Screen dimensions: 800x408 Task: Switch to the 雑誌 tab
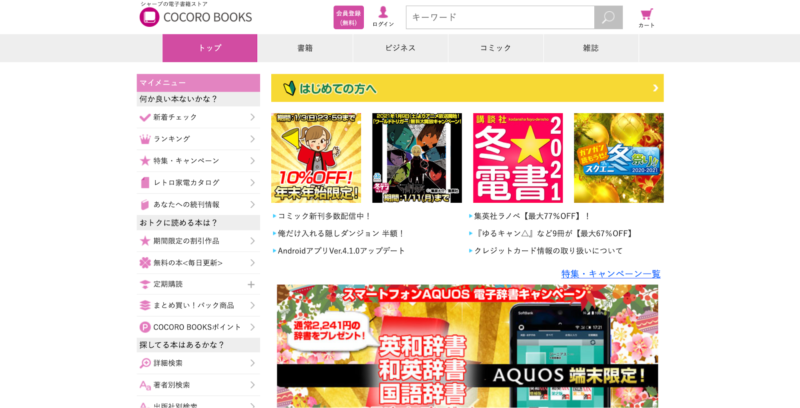point(591,48)
